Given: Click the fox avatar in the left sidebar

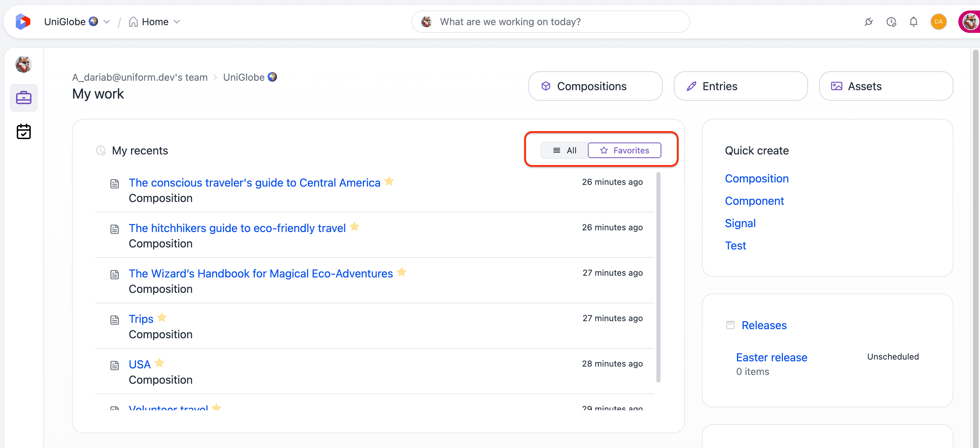Looking at the screenshot, I should (x=23, y=64).
